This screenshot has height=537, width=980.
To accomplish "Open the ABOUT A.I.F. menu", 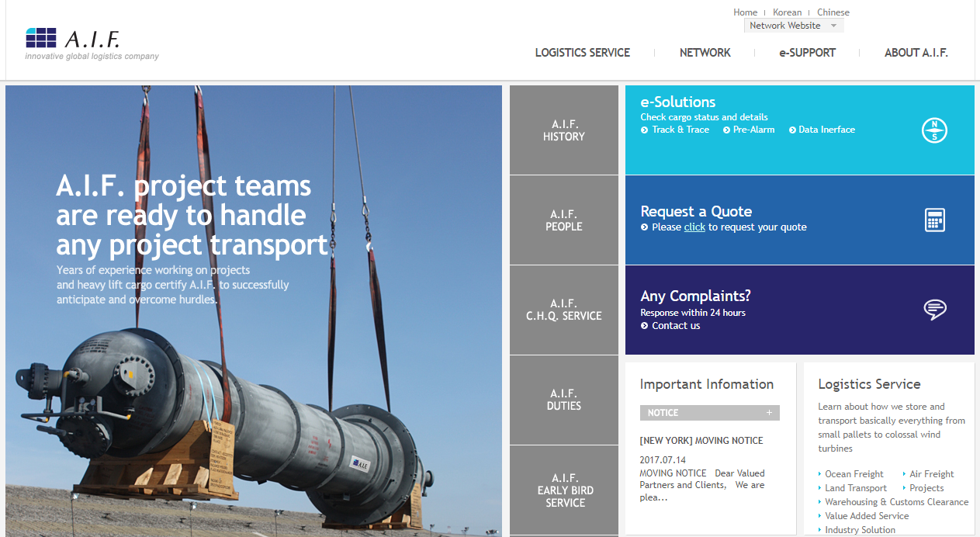I will tap(916, 53).
